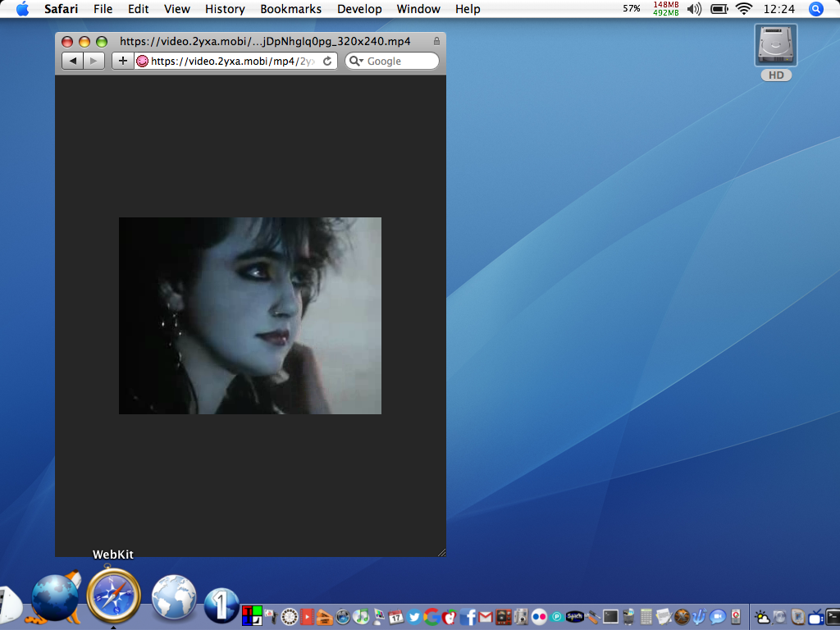Click the pink site favicon in address bar
The width and height of the screenshot is (840, 630).
(142, 61)
